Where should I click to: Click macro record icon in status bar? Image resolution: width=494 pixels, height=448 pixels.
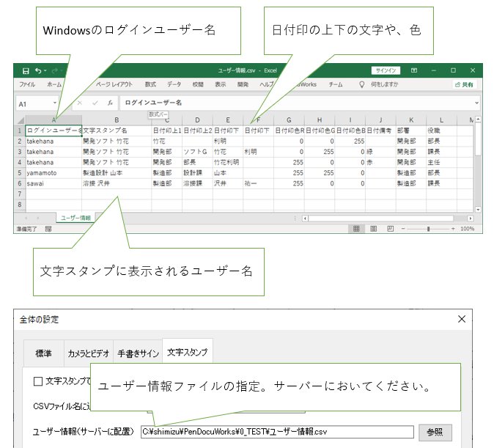(48, 229)
